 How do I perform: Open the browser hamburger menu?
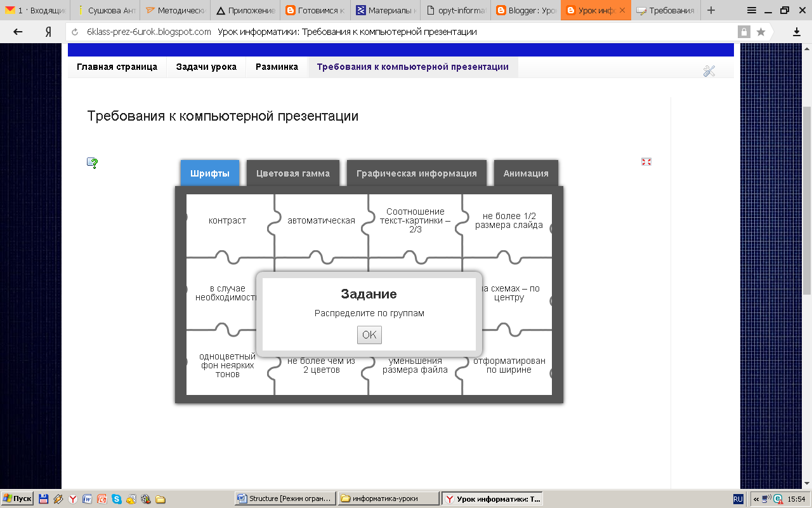[x=752, y=10]
